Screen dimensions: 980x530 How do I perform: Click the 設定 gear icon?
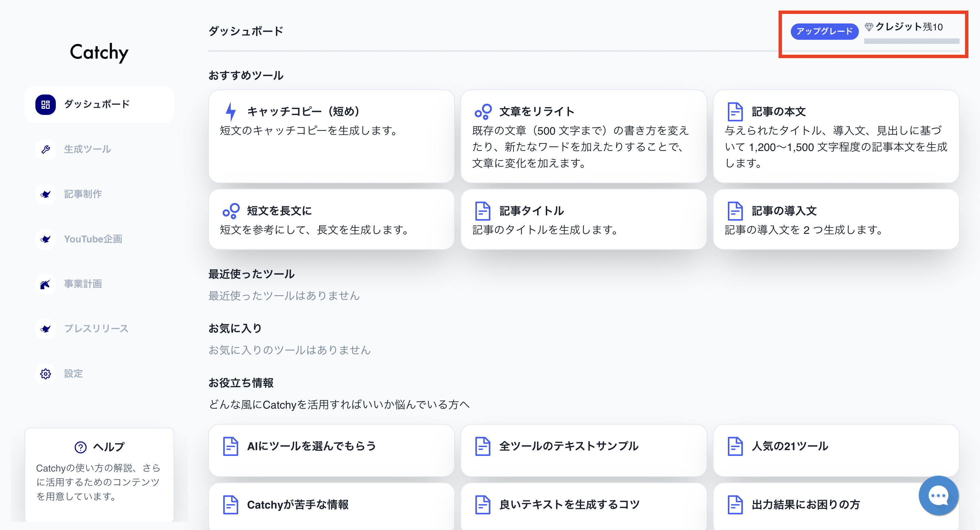point(45,374)
